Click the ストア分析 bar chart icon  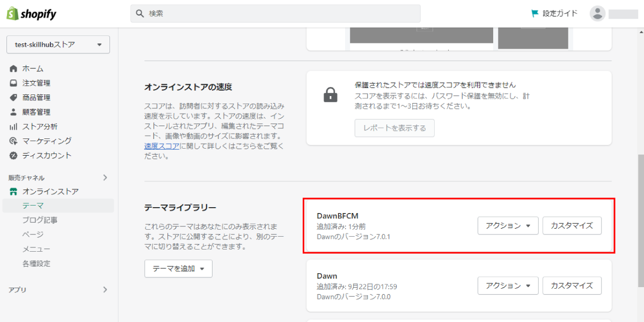[13, 127]
